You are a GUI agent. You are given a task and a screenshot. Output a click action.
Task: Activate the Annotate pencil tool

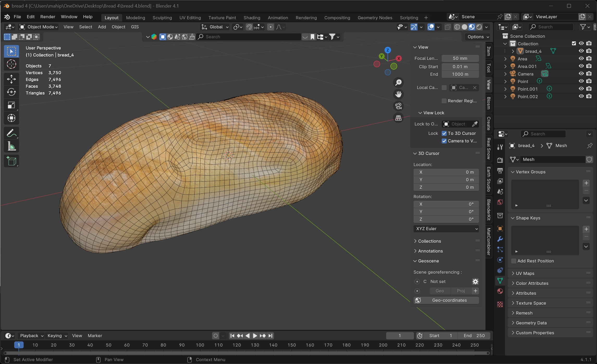(x=11, y=133)
